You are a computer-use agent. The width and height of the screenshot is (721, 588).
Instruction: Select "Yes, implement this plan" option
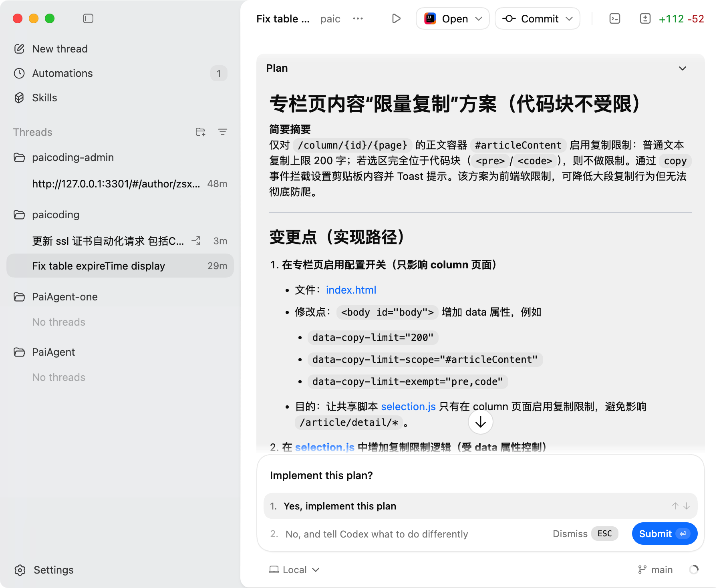[x=340, y=506]
